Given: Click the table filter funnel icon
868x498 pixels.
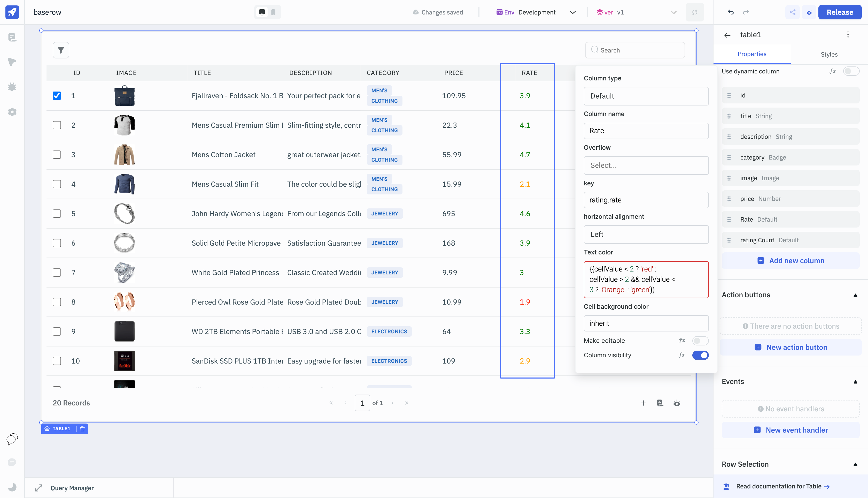Looking at the screenshot, I should click(x=61, y=50).
